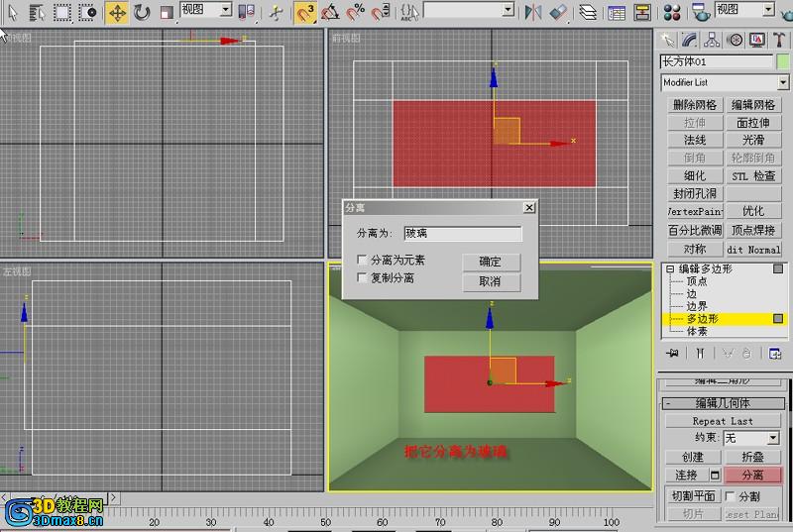Switch to the Display command panel

click(757, 40)
